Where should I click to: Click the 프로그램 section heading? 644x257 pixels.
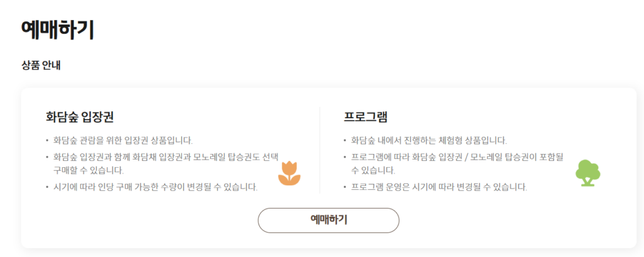pyautogui.click(x=365, y=117)
